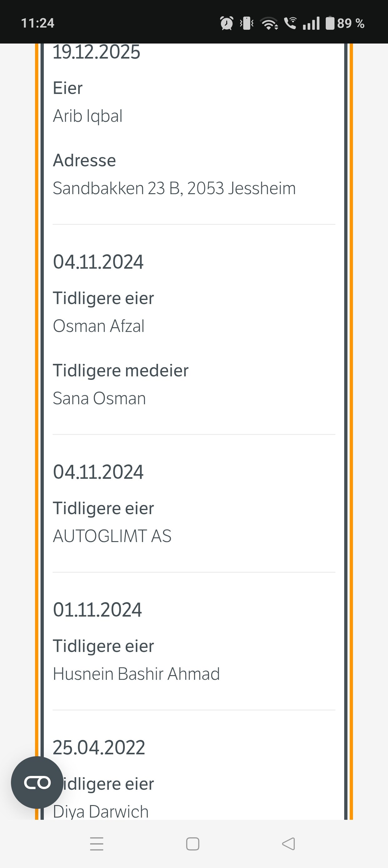Tap the mobile signal bars icon
This screenshot has width=388, height=868.
[311, 23]
